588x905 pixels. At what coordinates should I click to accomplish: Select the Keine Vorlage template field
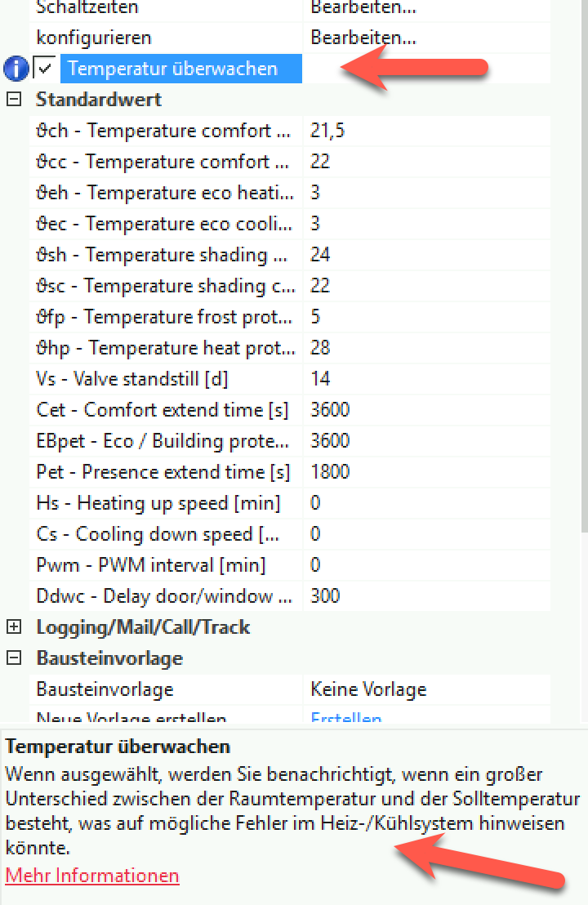368,689
